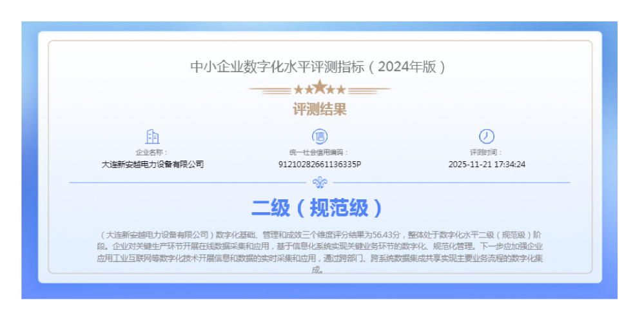This screenshot has width=644, height=318.
Task: Select timestamp 2025-11-21 17:34:24
Action: click(x=487, y=164)
